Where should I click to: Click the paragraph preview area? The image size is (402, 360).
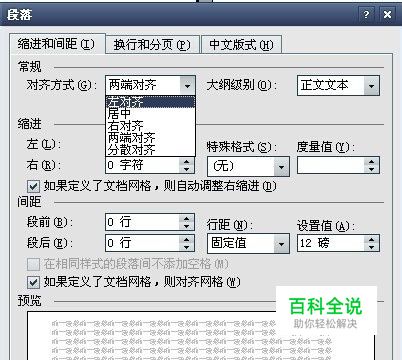pos(201,336)
